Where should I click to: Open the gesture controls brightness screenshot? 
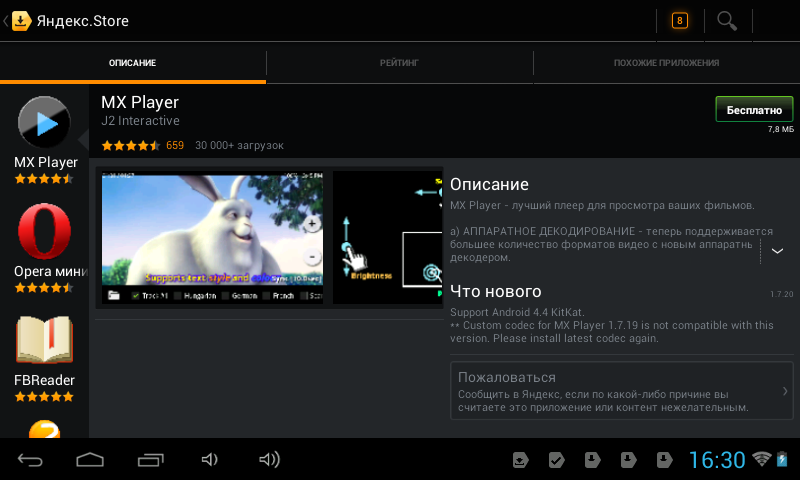(x=388, y=236)
